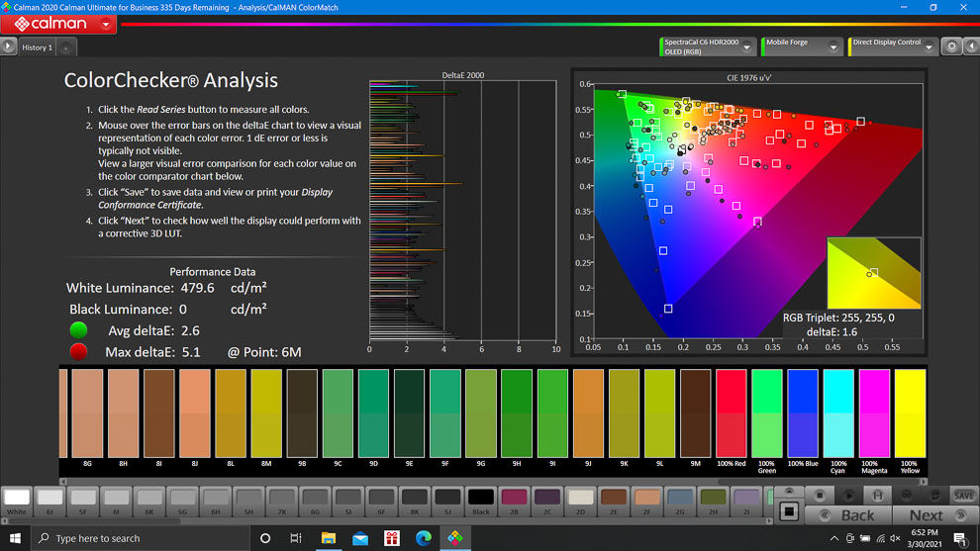Click the Calman taskbar icon
This screenshot has width=980, height=551.
[x=455, y=538]
